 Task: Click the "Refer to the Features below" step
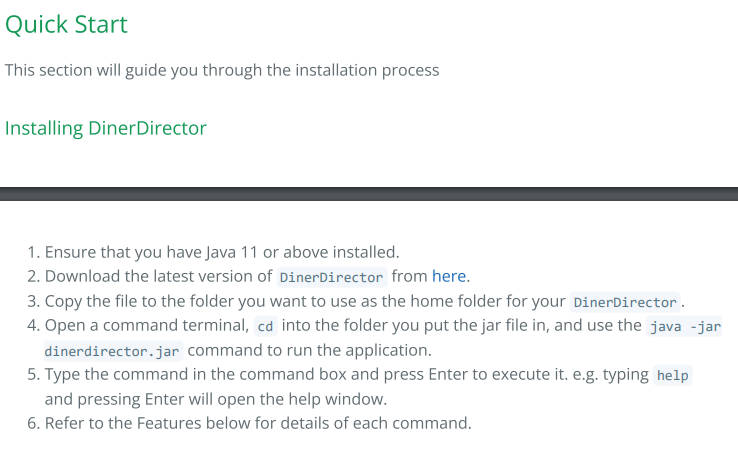(258, 423)
